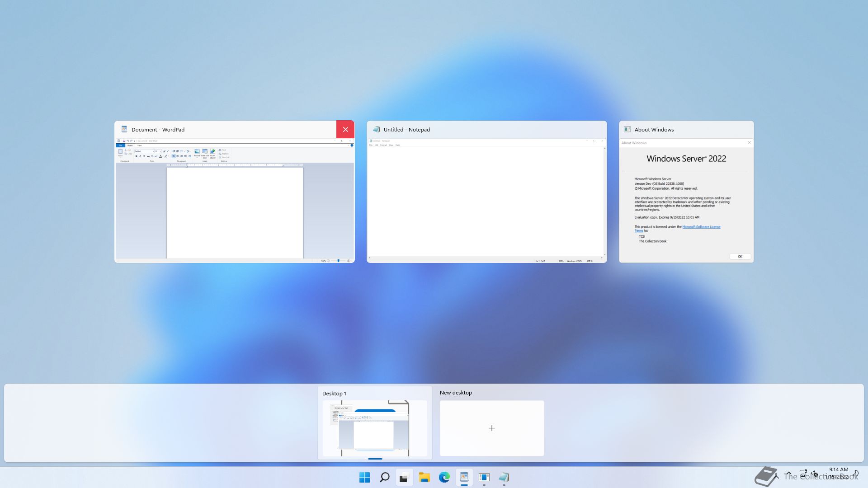The image size is (868, 488).
Task: Select the Notepad taskbar icon
Action: [x=504, y=477]
